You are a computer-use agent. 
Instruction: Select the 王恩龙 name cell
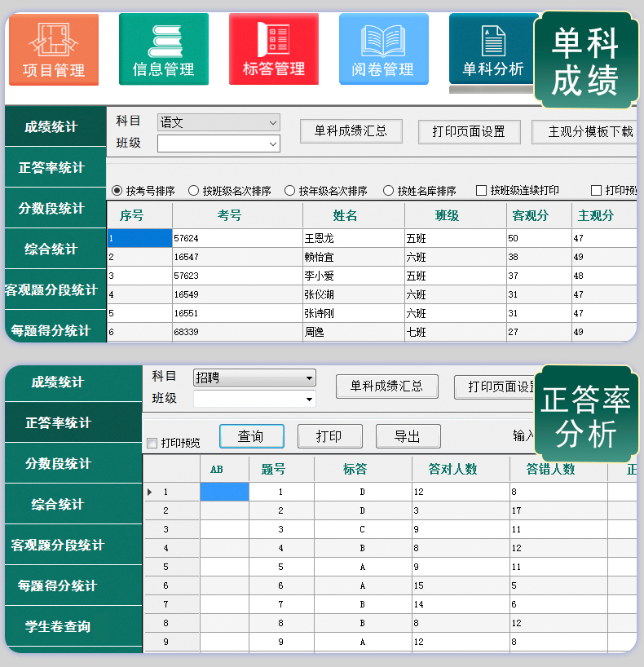(x=353, y=239)
